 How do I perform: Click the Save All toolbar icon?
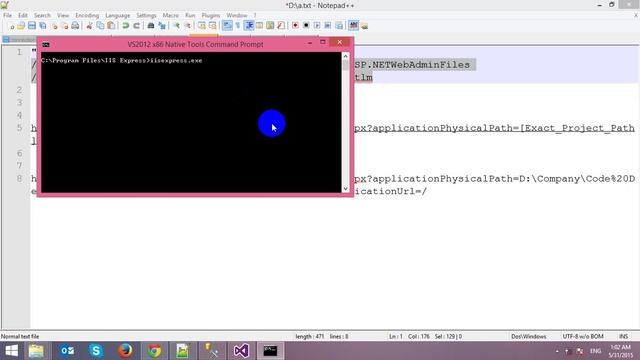[42, 26]
